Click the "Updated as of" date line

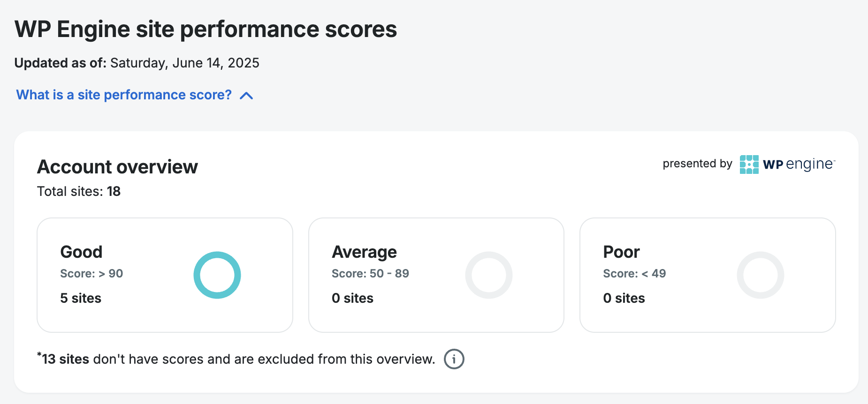137,63
